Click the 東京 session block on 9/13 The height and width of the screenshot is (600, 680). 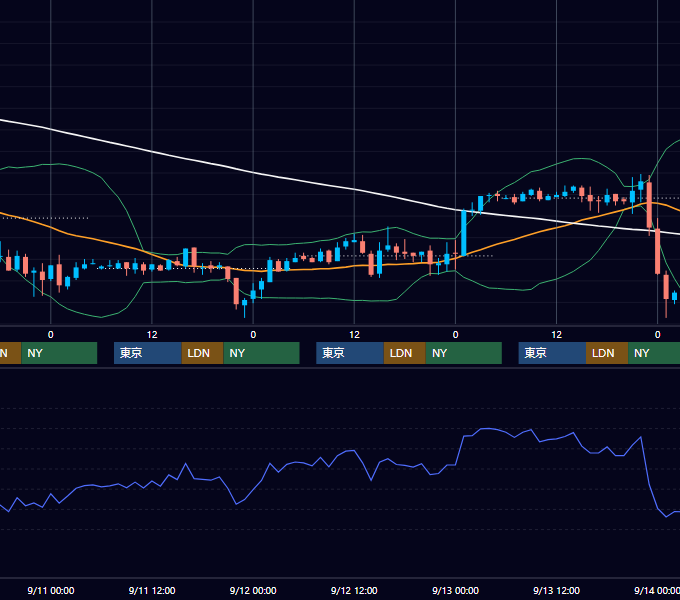(552, 353)
